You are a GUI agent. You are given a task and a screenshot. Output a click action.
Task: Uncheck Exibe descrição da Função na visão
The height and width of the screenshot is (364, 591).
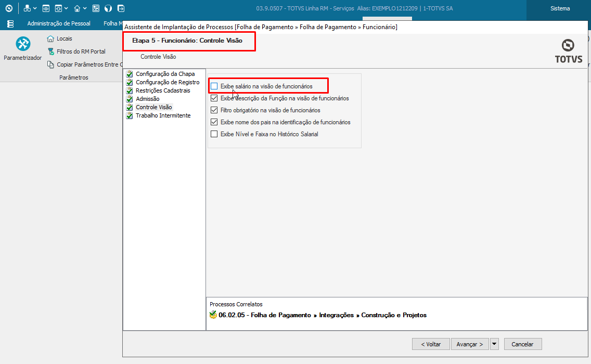[x=214, y=98]
